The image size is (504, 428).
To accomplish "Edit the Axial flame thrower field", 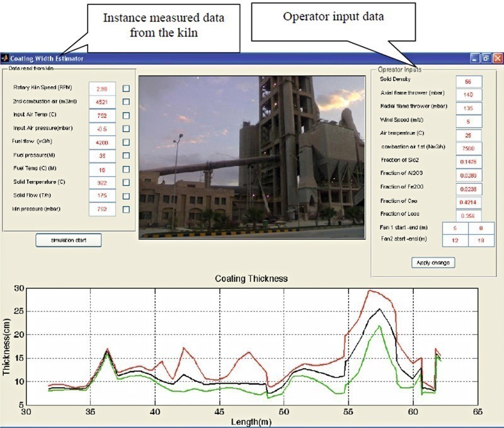I will (x=468, y=95).
